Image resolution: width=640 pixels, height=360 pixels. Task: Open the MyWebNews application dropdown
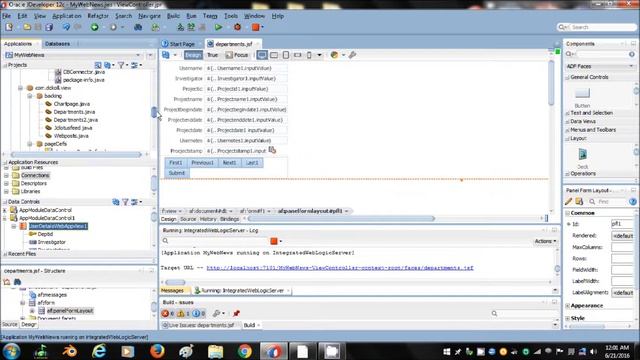pyautogui.click(x=138, y=55)
